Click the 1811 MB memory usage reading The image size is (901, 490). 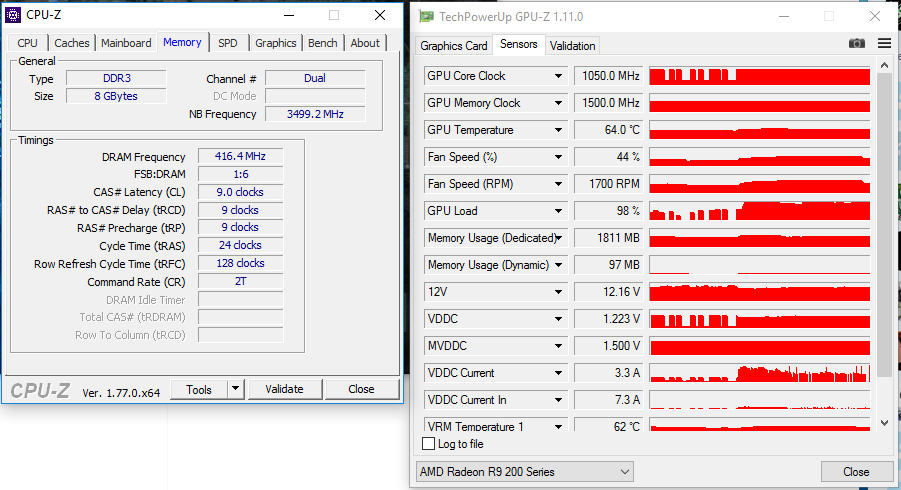click(609, 238)
